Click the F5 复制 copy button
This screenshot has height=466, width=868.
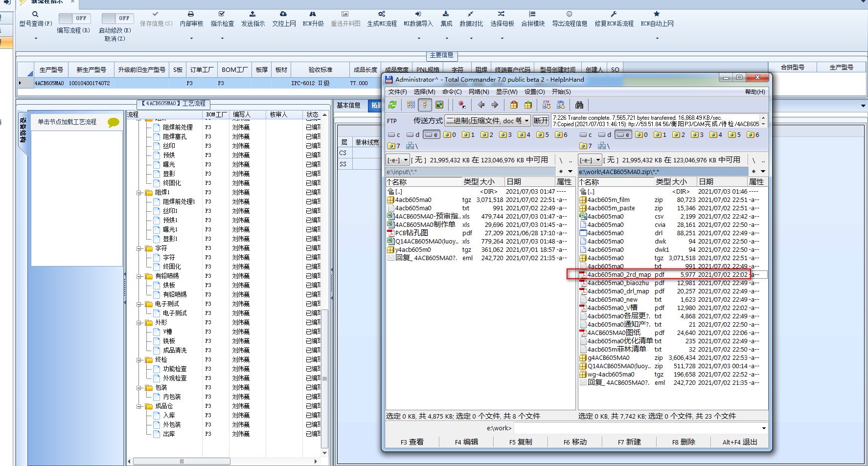[x=521, y=442]
